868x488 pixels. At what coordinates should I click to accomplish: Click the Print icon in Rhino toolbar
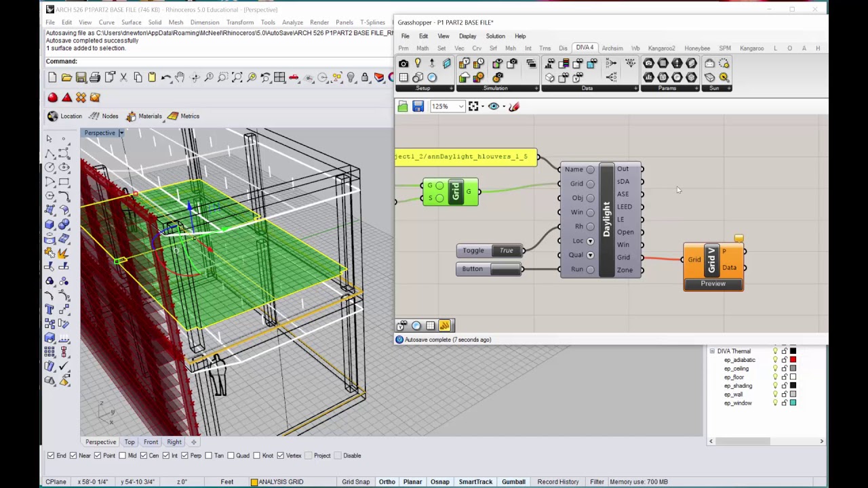(95, 78)
